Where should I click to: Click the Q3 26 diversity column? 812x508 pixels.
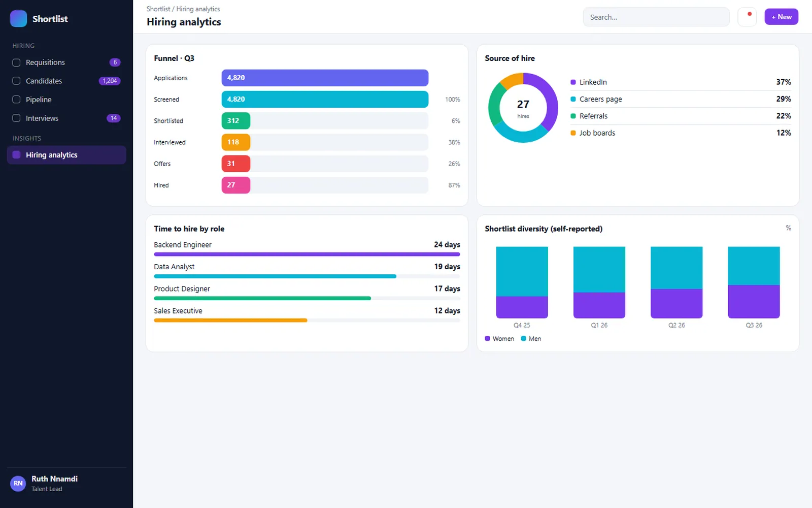point(754,282)
